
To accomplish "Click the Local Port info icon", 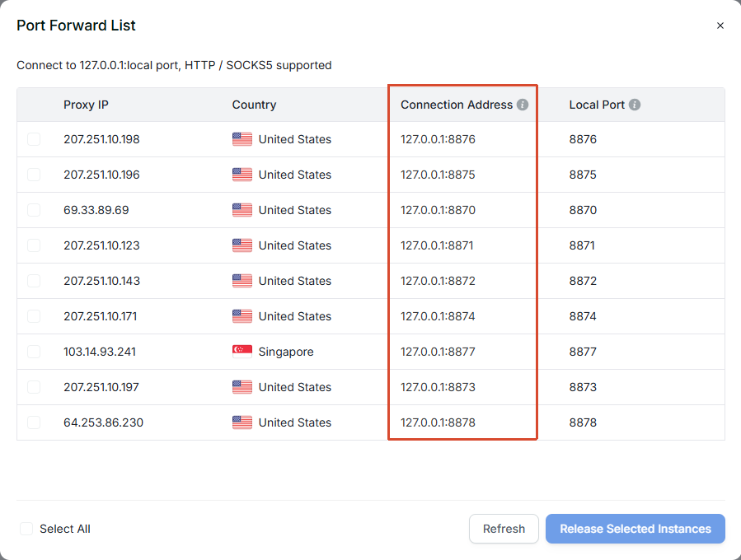I will 635,105.
